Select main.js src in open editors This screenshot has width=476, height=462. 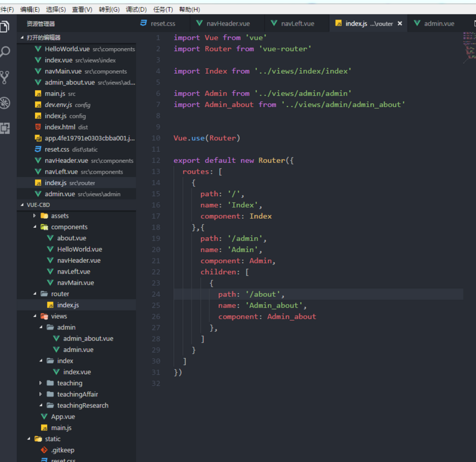pyautogui.click(x=55, y=93)
